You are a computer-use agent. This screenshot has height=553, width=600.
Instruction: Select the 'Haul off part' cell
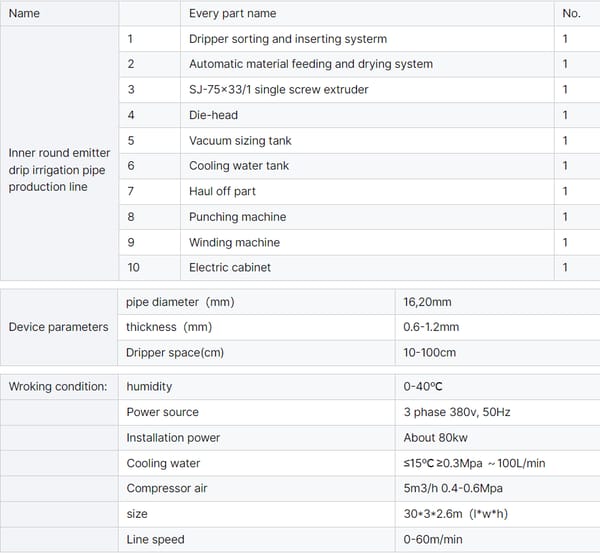[x=222, y=191]
